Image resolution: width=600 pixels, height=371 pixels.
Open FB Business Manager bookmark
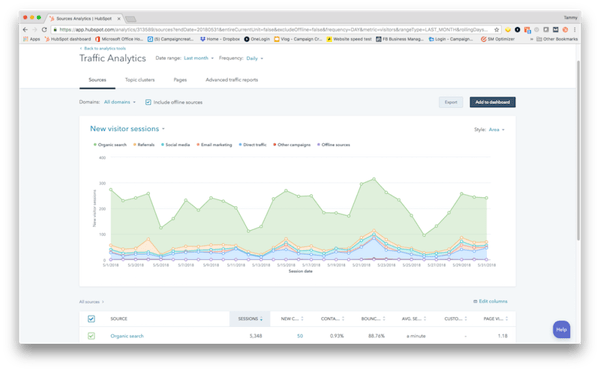tap(400, 39)
